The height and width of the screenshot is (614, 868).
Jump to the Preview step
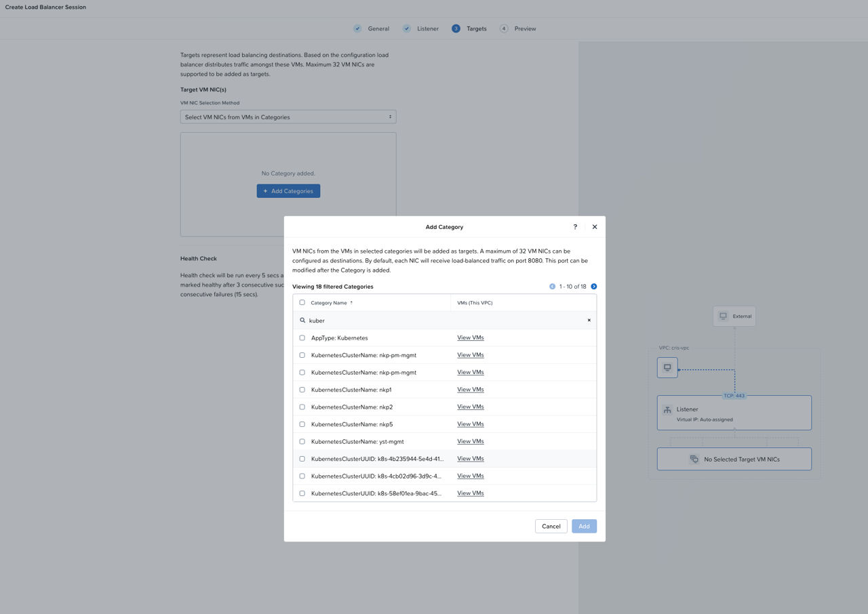pos(518,28)
